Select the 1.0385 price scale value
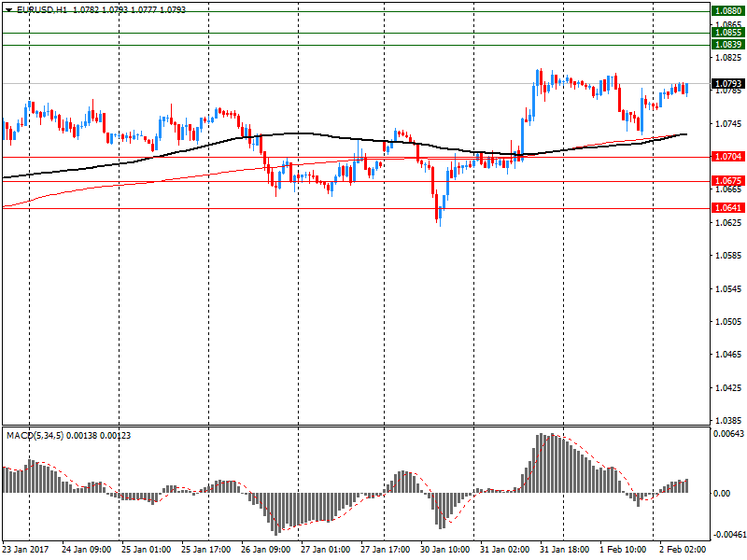Viewport: 747px width, 560px height. [x=728, y=421]
